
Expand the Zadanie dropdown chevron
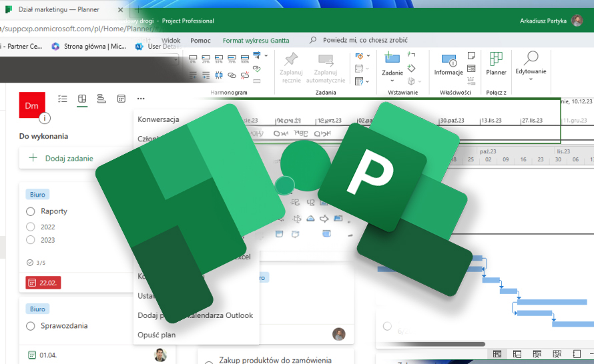pyautogui.click(x=392, y=81)
